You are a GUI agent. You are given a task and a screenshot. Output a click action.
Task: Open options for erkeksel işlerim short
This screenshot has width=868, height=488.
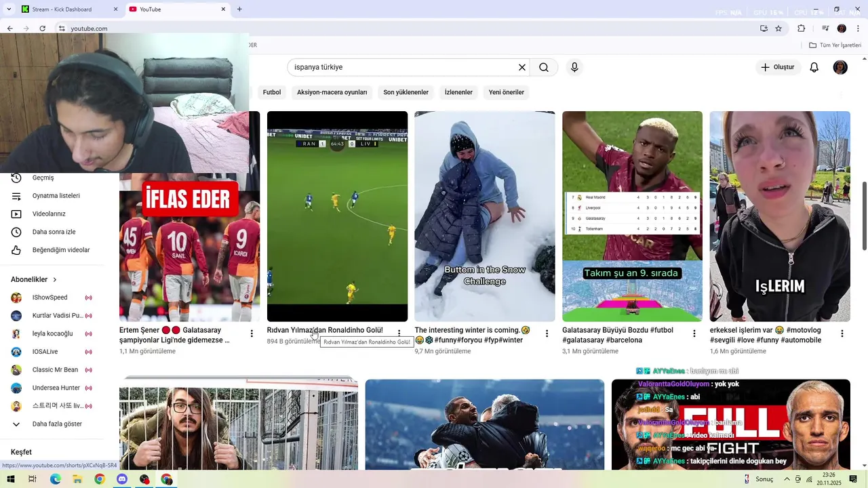click(842, 333)
